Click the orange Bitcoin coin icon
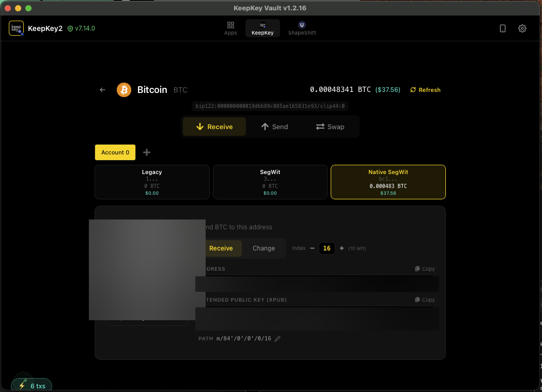 (124, 90)
